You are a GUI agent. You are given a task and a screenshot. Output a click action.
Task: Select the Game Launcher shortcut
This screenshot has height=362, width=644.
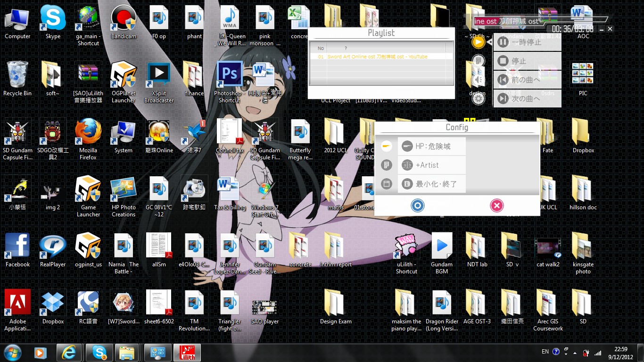(88, 197)
